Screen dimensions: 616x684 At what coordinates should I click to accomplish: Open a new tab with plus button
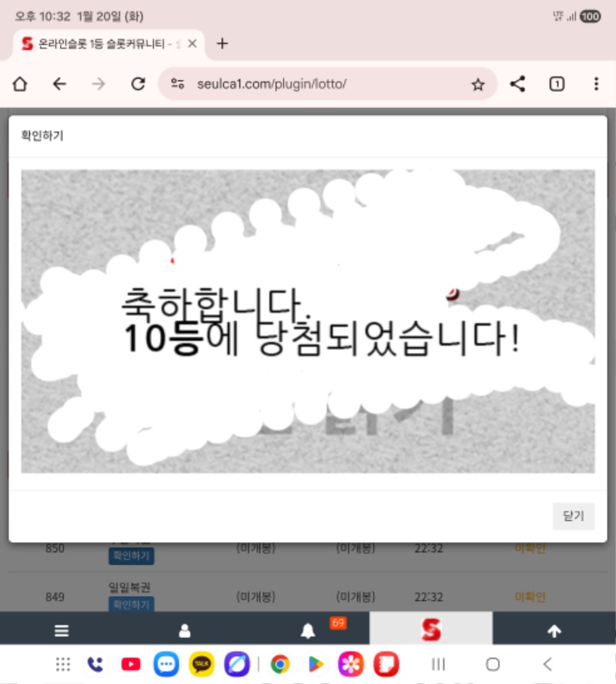222,44
